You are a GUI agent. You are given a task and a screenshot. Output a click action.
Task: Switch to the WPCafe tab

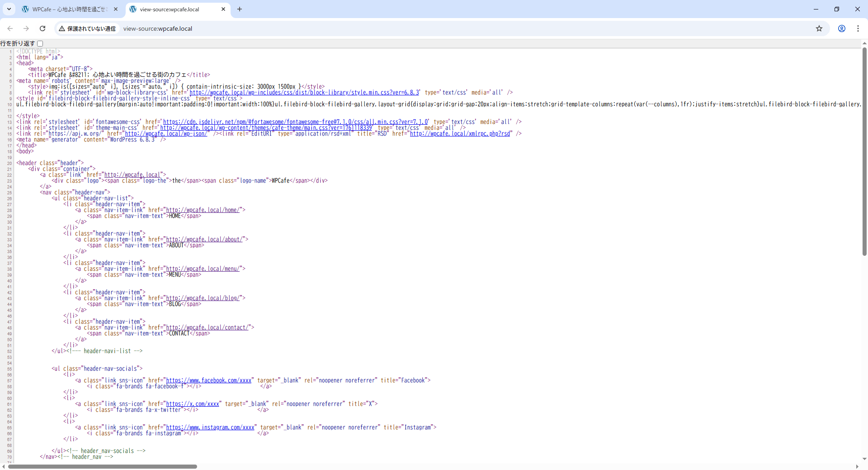point(68,9)
